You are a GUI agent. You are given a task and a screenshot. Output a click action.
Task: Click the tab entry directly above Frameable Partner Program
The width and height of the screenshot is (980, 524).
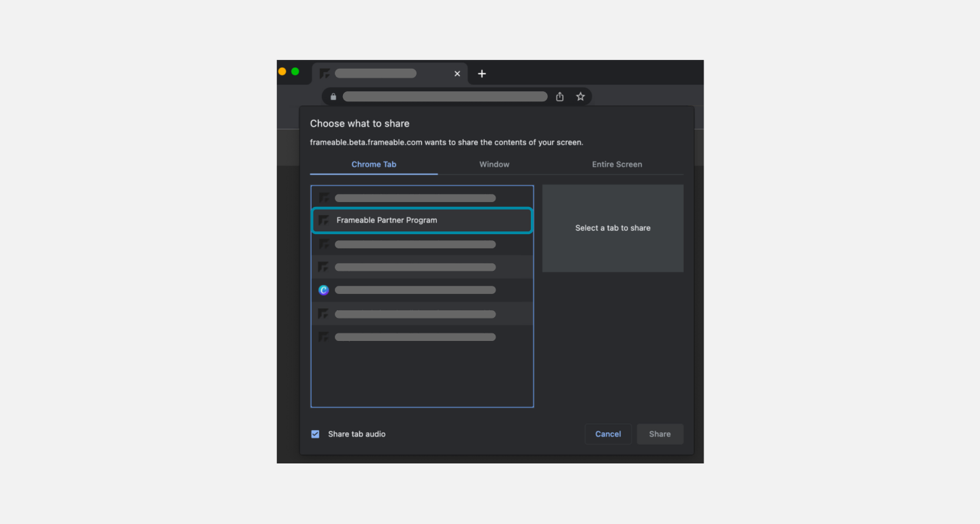point(422,198)
